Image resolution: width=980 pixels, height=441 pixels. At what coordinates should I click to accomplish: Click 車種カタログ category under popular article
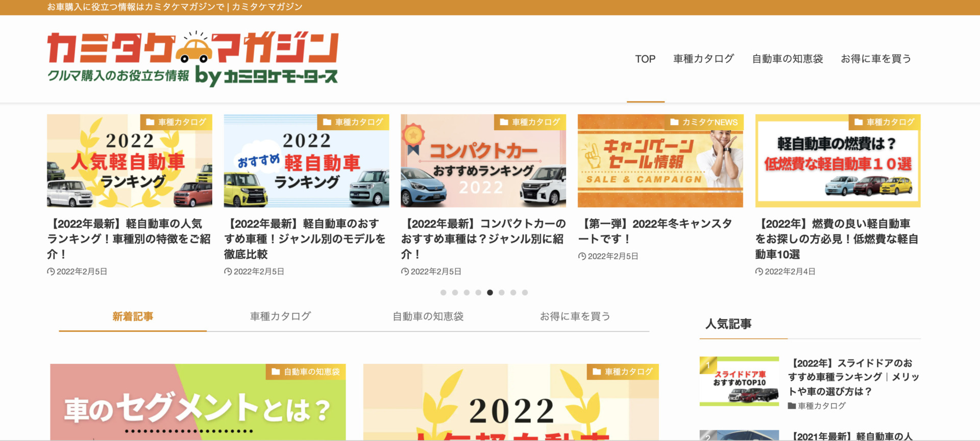[817, 406]
